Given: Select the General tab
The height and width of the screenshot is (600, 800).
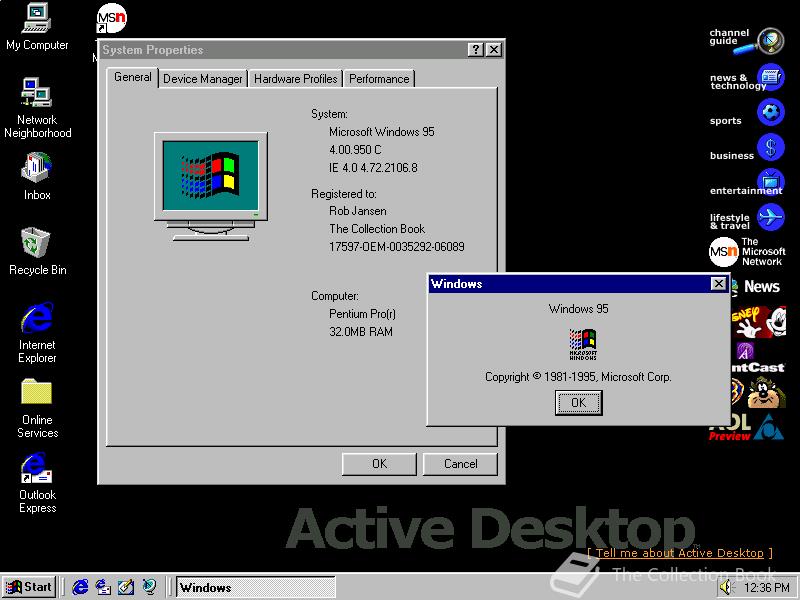Looking at the screenshot, I should point(133,77).
